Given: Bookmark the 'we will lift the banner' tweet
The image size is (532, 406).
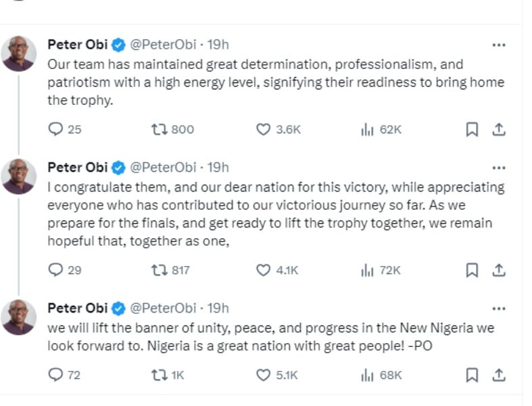Looking at the screenshot, I should [472, 374].
